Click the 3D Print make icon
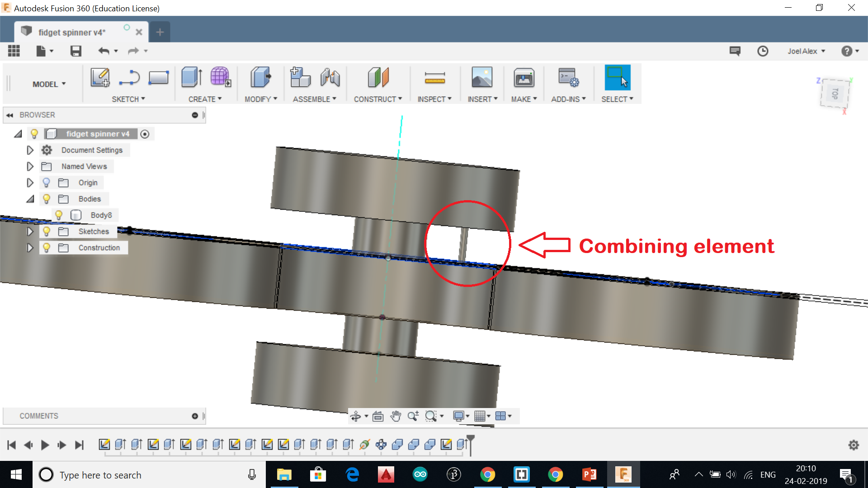This screenshot has width=868, height=488. [x=524, y=78]
